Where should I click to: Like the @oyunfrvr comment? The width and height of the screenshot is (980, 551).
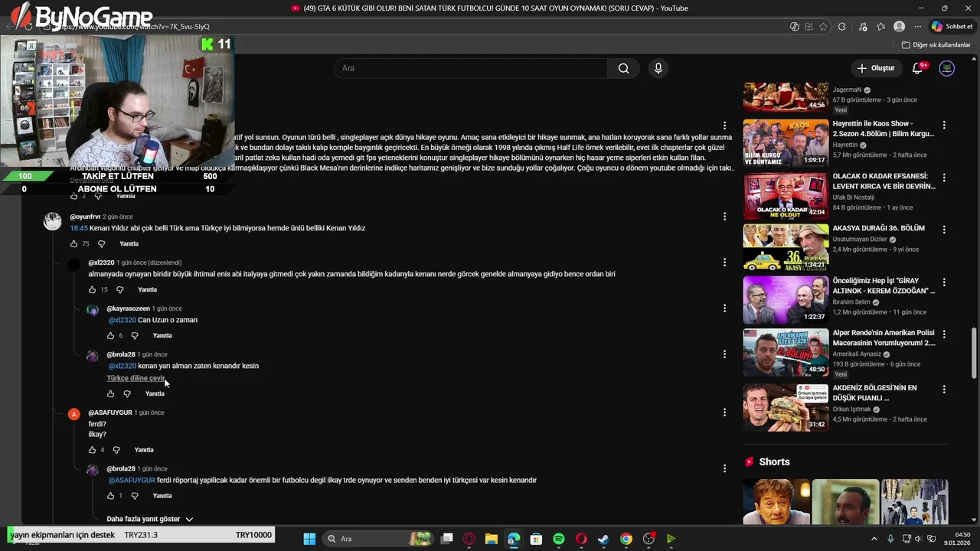74,244
